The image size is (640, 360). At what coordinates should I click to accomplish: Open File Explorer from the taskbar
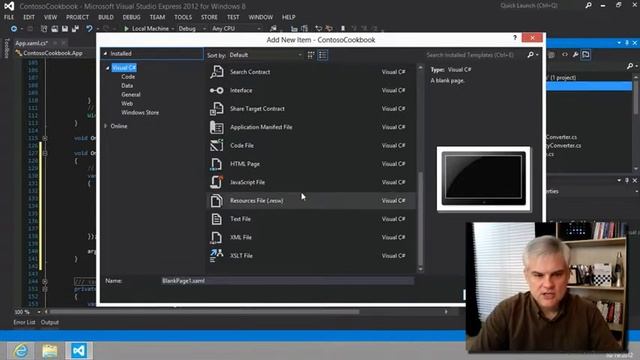[x=50, y=351]
